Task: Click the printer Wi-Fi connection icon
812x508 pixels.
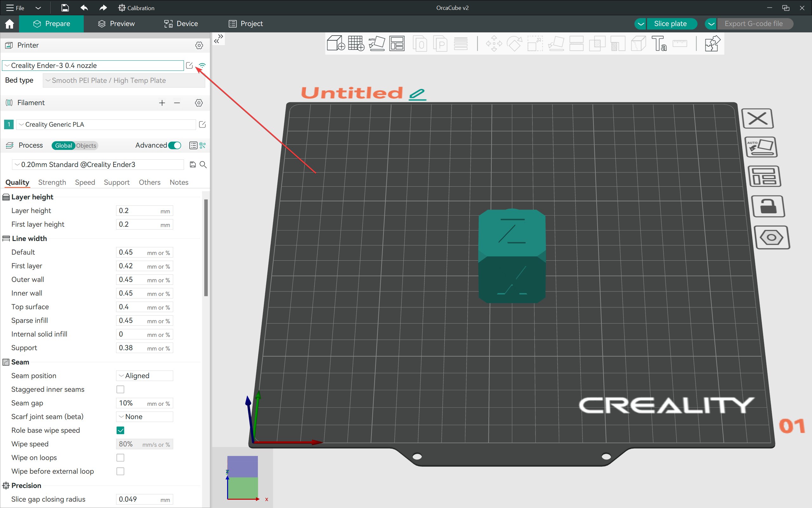Action: point(202,65)
